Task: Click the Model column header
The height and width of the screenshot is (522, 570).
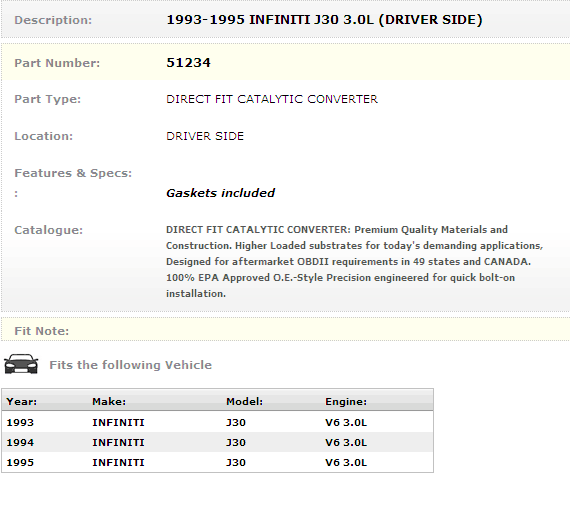Action: (244, 401)
